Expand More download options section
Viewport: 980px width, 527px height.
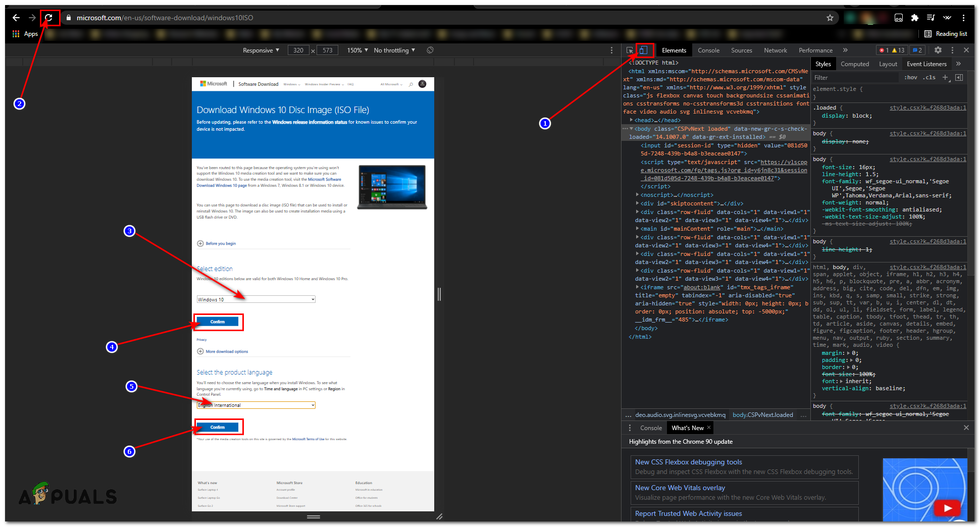pyautogui.click(x=223, y=351)
